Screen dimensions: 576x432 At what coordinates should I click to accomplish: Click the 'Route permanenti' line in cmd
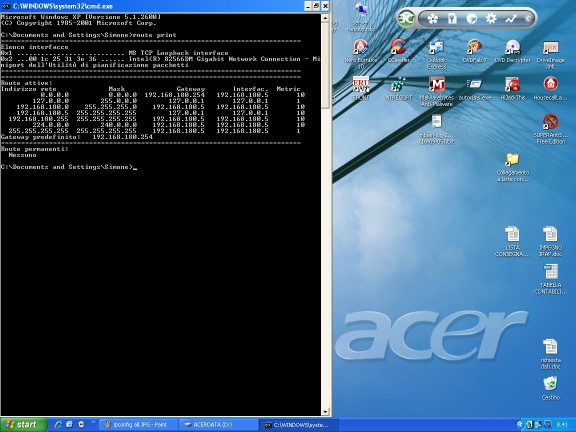tap(35, 149)
